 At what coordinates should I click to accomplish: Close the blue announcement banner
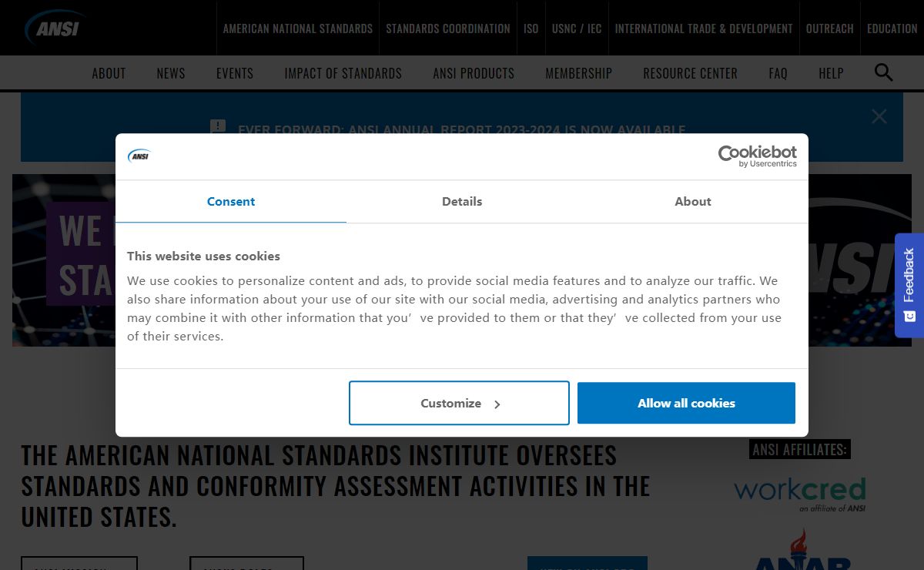coord(879,116)
